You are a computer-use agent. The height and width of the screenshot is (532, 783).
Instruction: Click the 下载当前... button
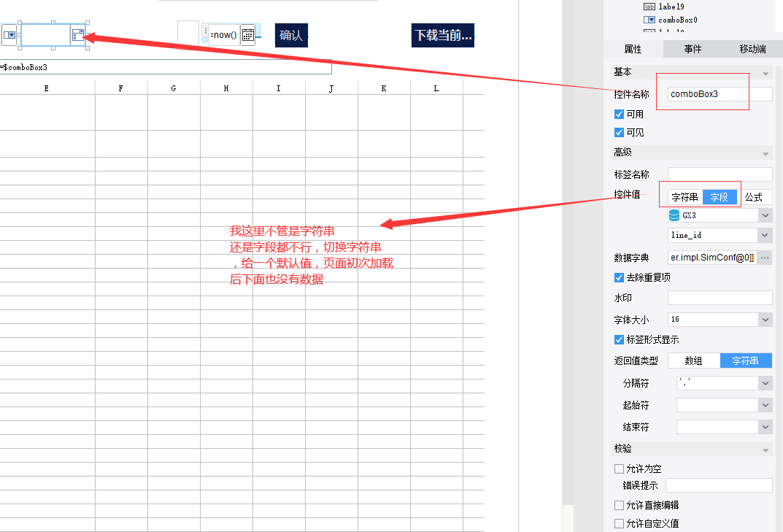click(443, 36)
